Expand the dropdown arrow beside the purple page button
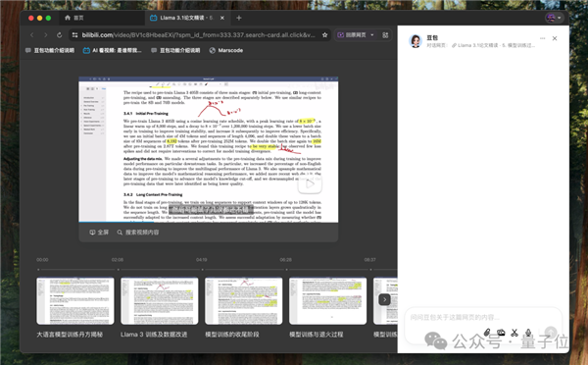Image resolution: width=588 pixels, height=365 pixels. tap(372, 35)
